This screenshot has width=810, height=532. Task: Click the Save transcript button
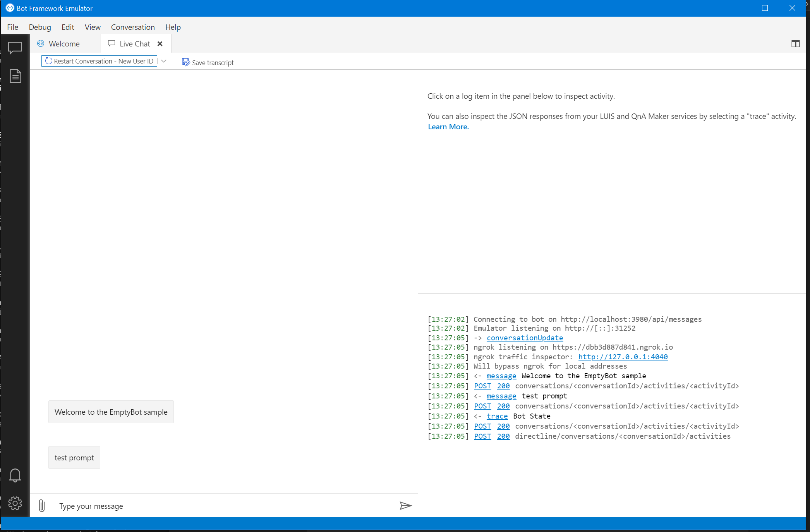pos(208,62)
